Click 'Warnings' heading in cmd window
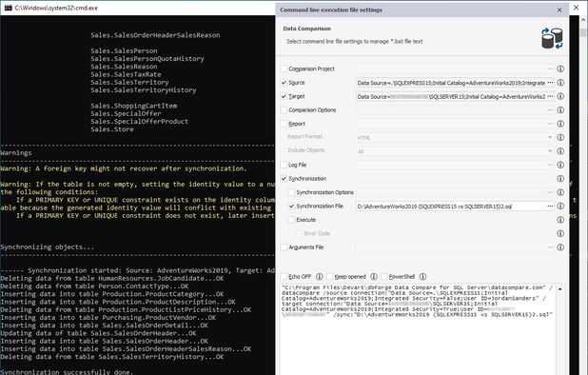The image size is (588, 375). point(16,153)
